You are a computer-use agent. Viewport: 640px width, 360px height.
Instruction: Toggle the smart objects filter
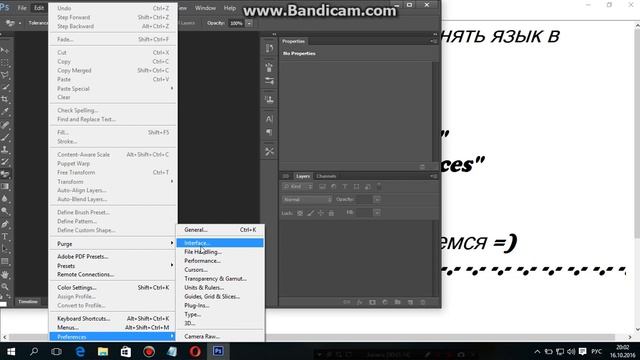tap(367, 187)
